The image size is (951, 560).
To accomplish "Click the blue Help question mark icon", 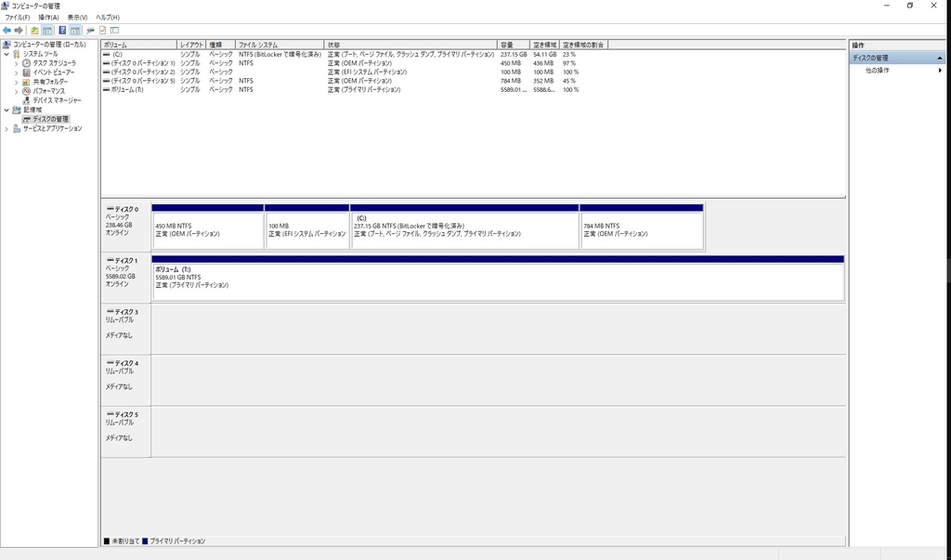I will [x=62, y=31].
